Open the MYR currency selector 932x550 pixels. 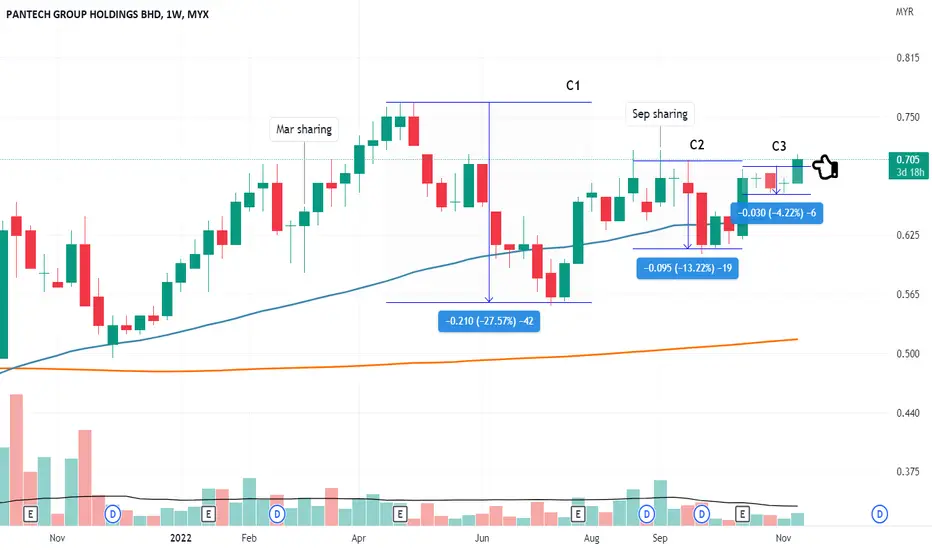click(x=905, y=11)
